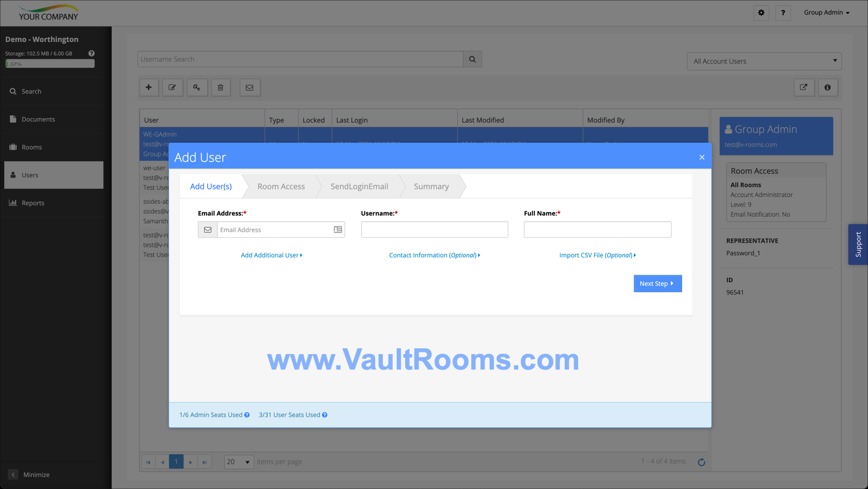Viewport: 868px width, 489px height.
Task: Open the Reports section in the sidebar
Action: click(x=32, y=203)
